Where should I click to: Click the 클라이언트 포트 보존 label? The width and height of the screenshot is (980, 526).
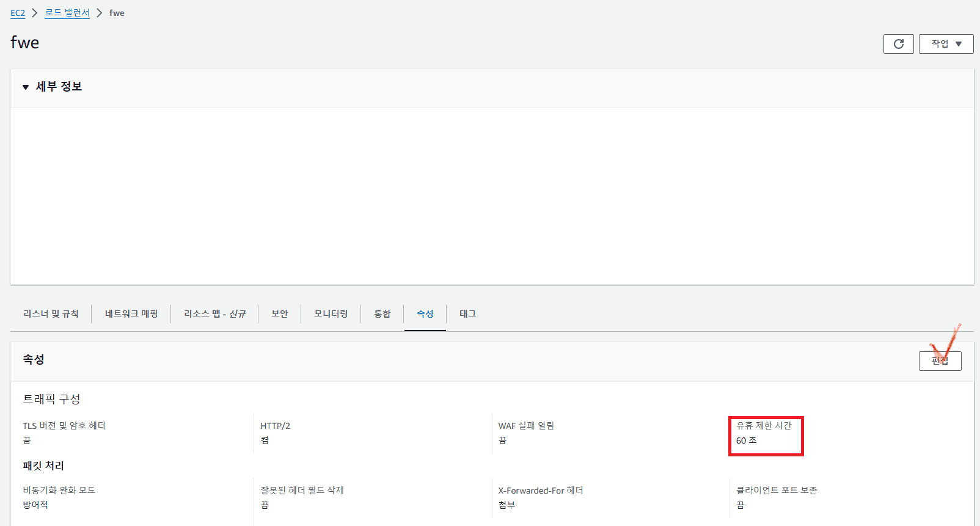pos(776,491)
